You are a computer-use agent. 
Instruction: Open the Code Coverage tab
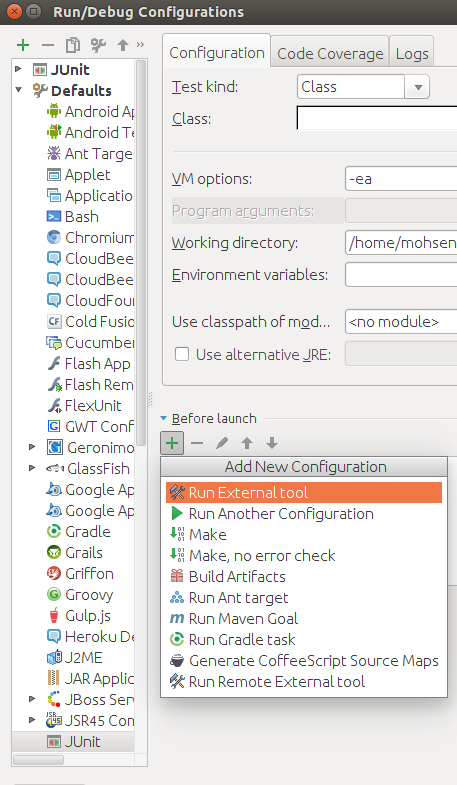330,54
